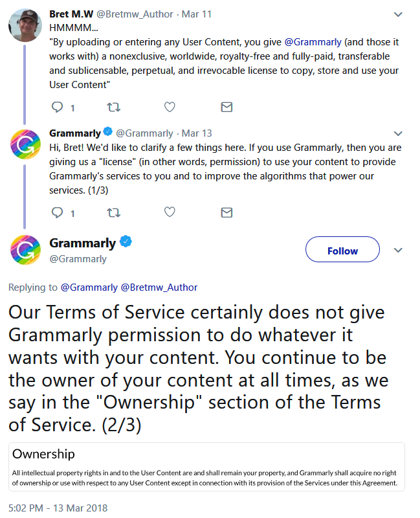Click the envelope icon on Grammarly's reply
This screenshot has width=420, height=518.
pyautogui.click(x=227, y=212)
